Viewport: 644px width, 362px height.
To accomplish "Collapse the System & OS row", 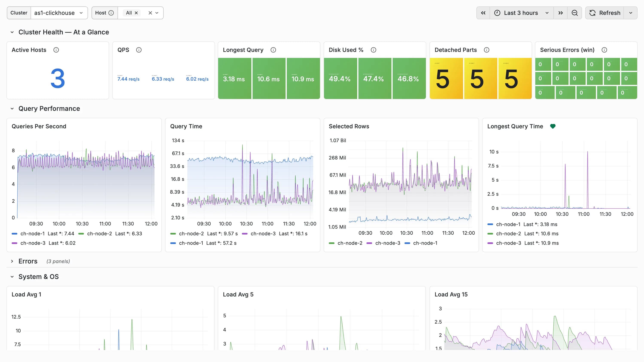I will click(x=12, y=277).
